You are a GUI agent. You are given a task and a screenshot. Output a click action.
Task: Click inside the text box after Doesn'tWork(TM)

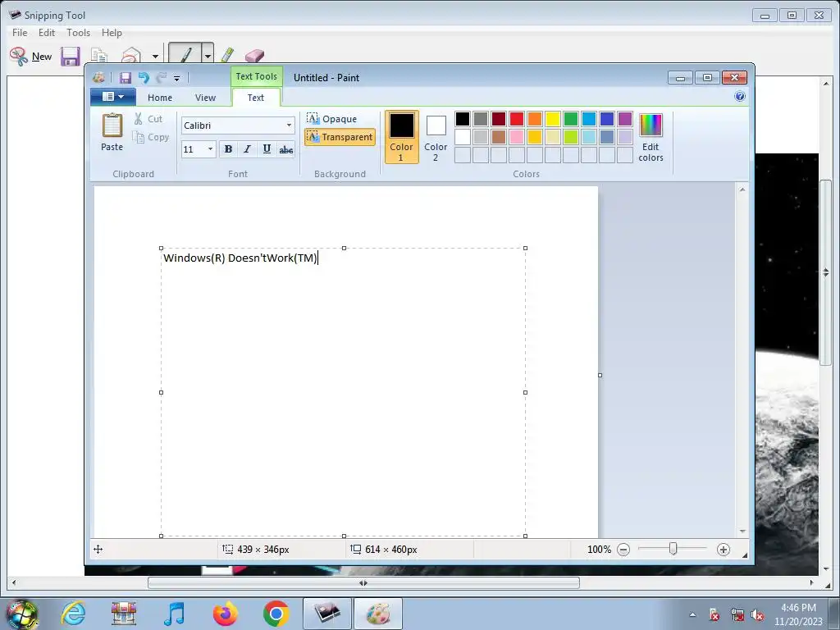(x=318, y=258)
